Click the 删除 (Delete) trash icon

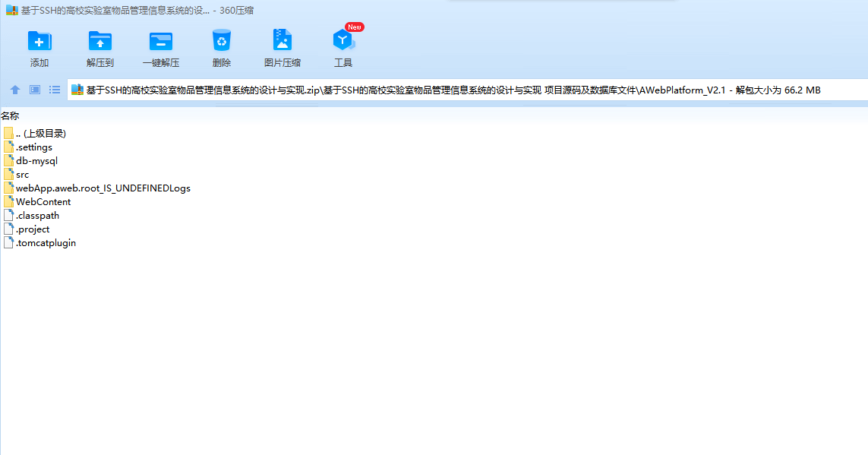coord(222,41)
